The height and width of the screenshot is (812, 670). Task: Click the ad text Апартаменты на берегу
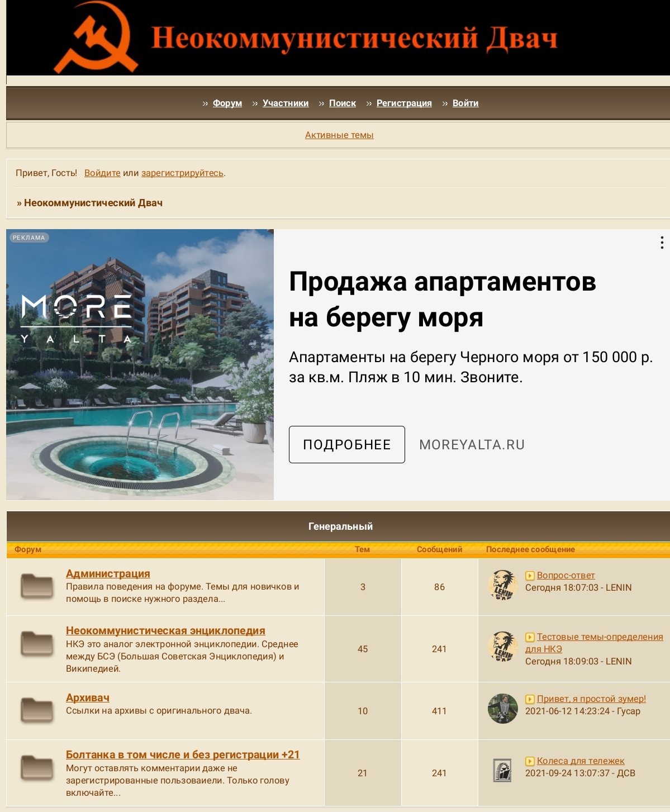471,367
